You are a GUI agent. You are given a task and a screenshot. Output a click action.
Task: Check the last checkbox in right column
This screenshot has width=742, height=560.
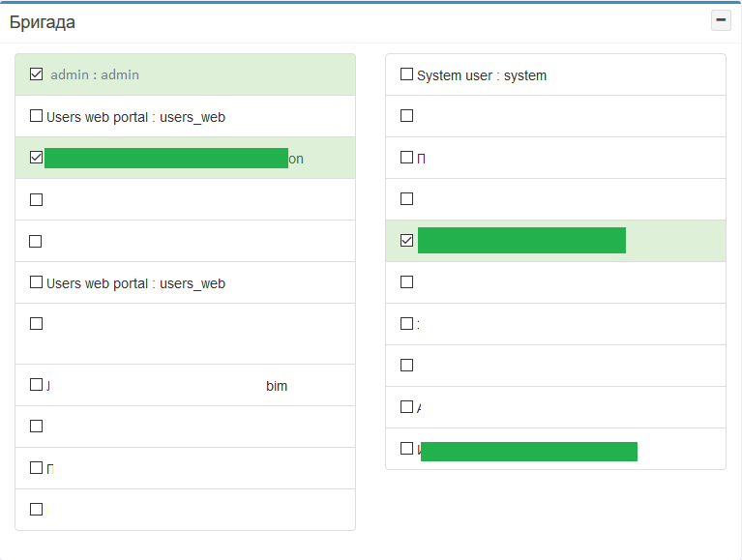(x=406, y=449)
